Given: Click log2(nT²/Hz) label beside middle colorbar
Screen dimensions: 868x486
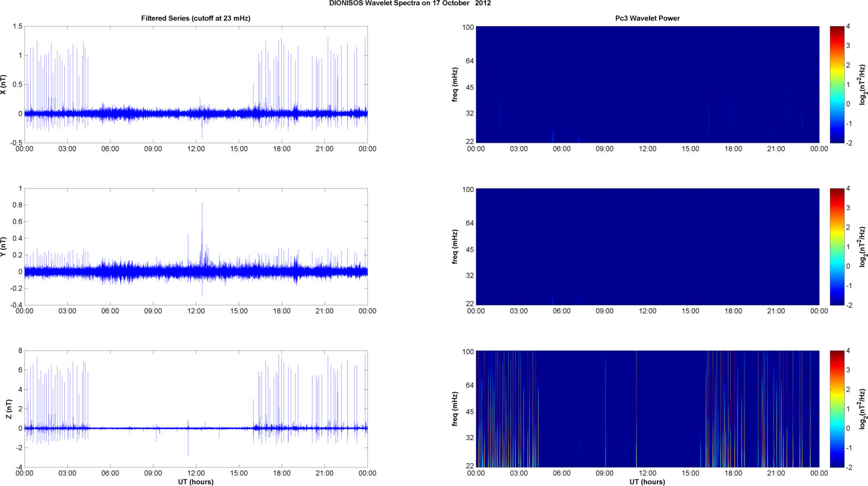Looking at the screenshot, I should tap(863, 247).
